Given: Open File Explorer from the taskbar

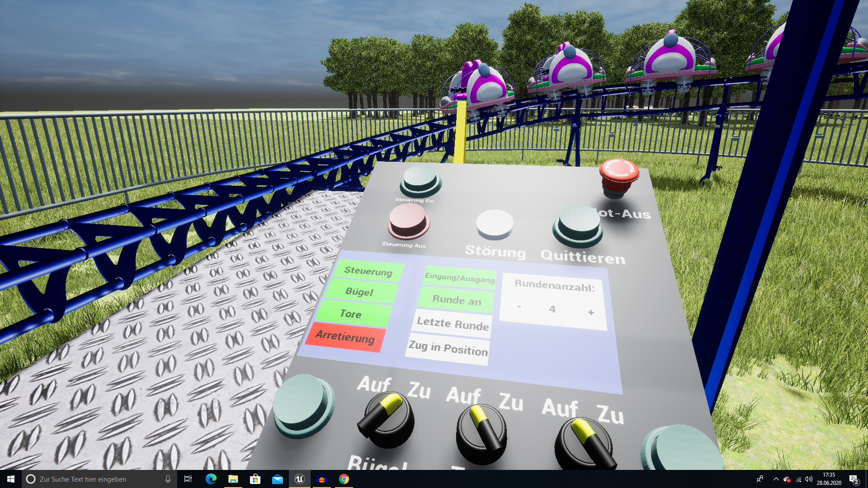Looking at the screenshot, I should point(233,479).
